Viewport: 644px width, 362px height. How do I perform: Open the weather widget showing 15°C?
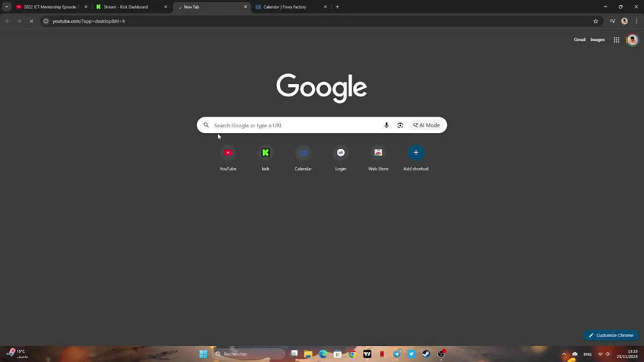[17, 354]
